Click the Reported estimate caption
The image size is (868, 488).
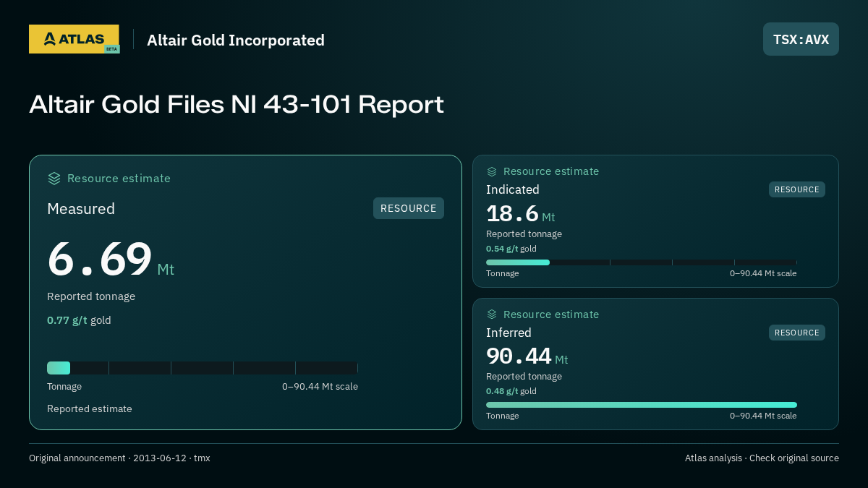click(90, 408)
